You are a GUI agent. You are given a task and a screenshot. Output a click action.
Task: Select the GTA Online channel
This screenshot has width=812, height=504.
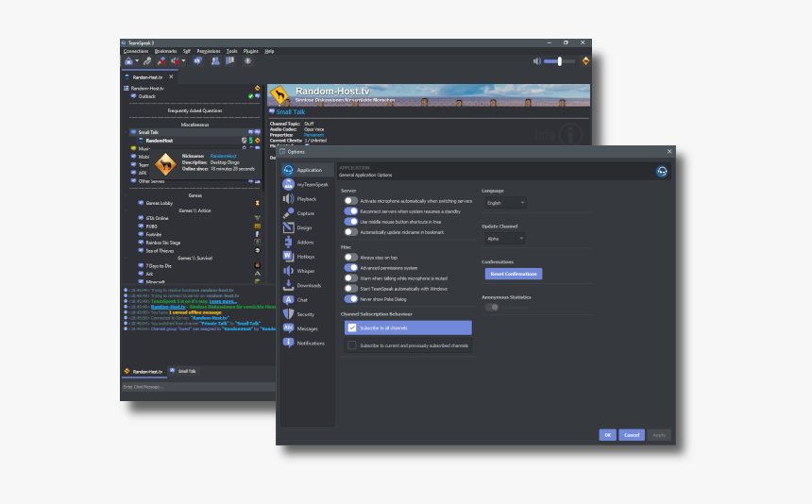click(x=157, y=218)
